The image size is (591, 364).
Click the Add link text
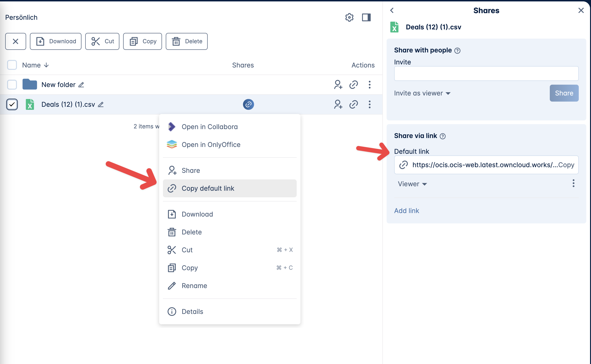[407, 210]
